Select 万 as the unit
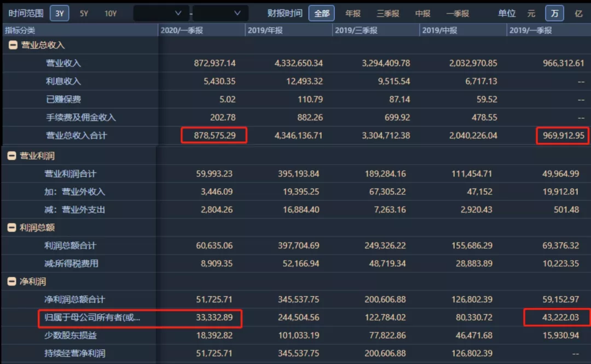This screenshot has width=591, height=364. (x=554, y=13)
